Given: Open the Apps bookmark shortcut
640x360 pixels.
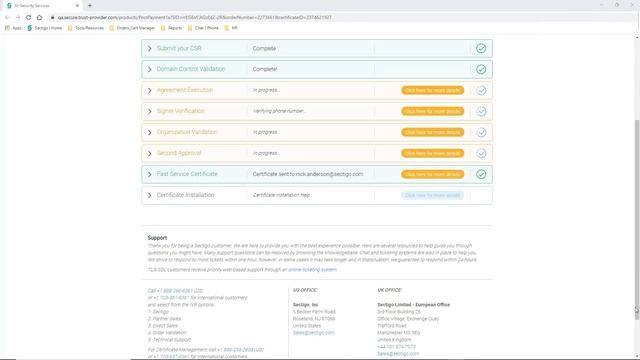Looking at the screenshot, I should click(13, 28).
